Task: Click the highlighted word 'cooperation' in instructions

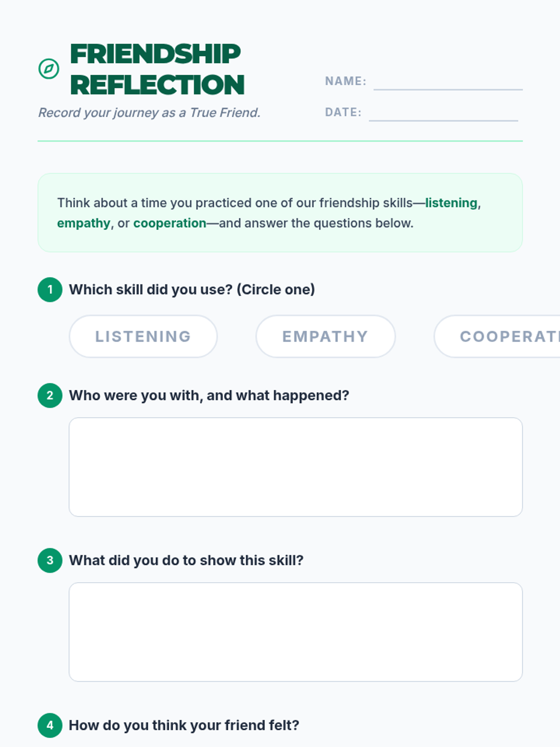Action: pos(170,223)
